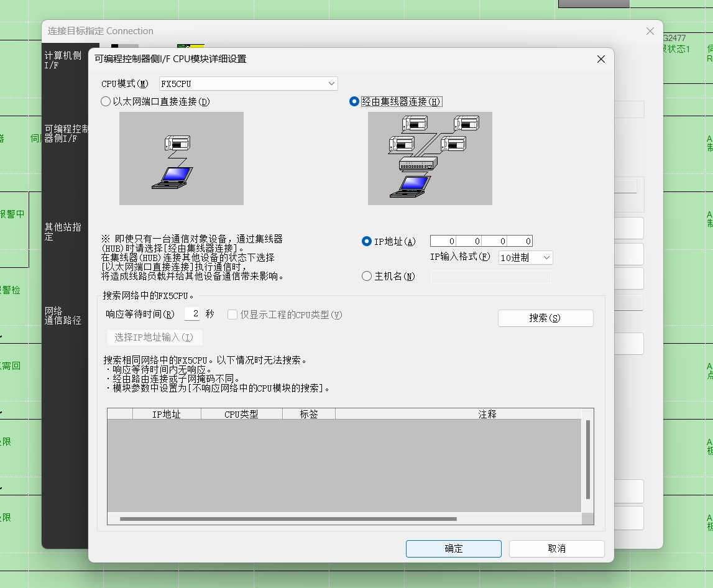Click the results table horizontal scrollbar
The image size is (713, 588).
coord(288,518)
